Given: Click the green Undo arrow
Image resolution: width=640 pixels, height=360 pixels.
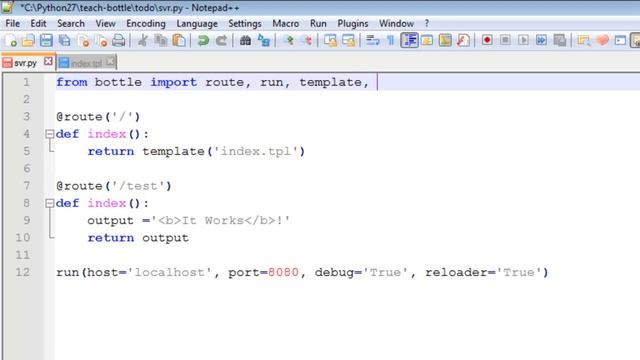Looking at the screenshot, I should (x=203, y=40).
